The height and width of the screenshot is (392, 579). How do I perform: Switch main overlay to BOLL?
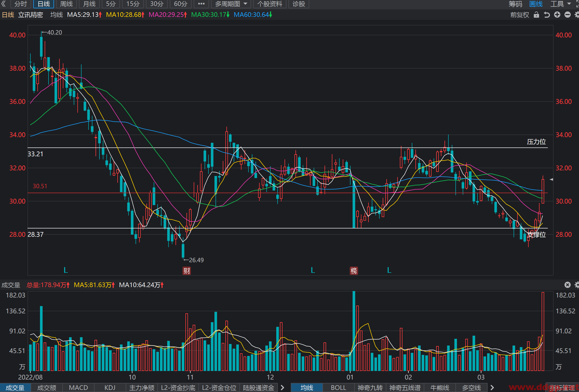(339, 388)
